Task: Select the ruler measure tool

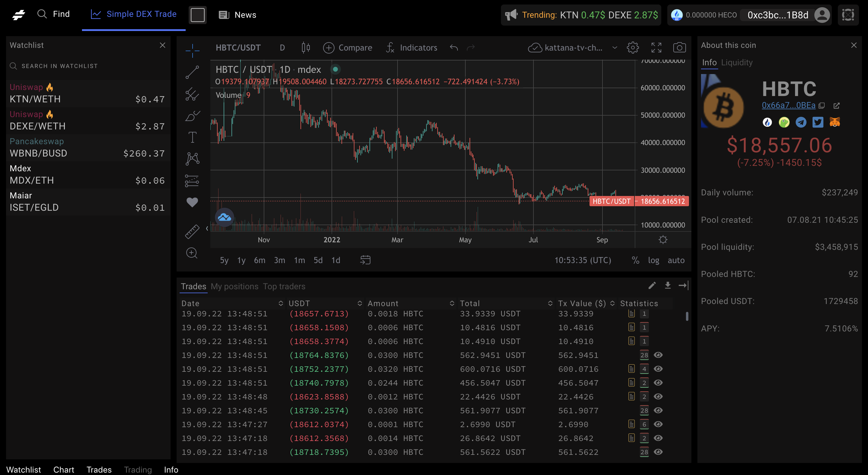Action: 192,231
